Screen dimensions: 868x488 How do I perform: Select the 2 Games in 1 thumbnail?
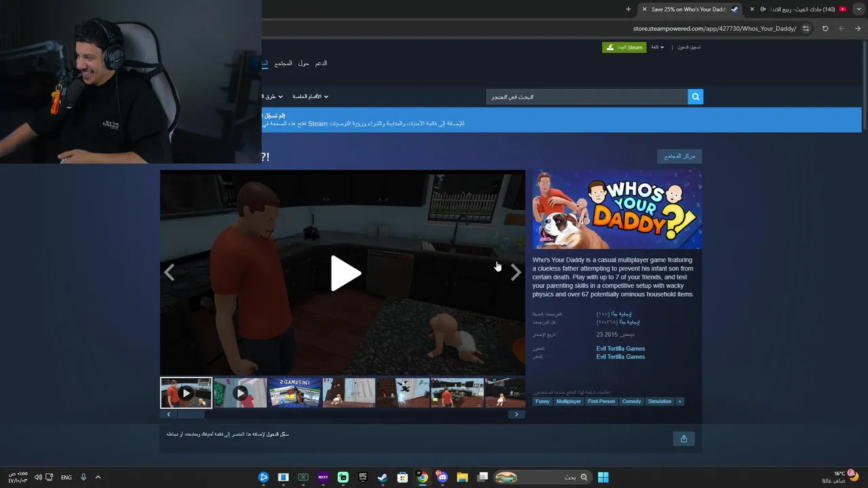[x=294, y=393]
